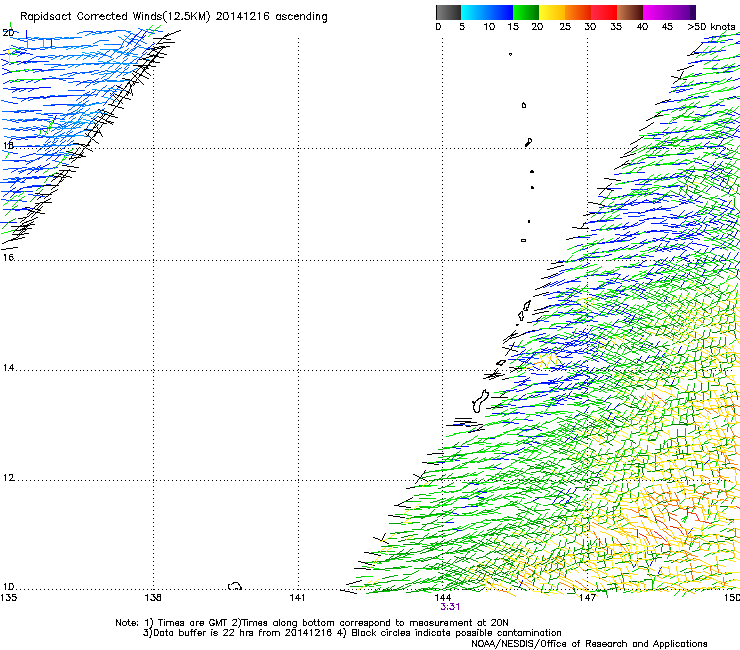Select the brown 35-40 knots legend swatch
This screenshot has height=650, width=740.
coord(630,12)
